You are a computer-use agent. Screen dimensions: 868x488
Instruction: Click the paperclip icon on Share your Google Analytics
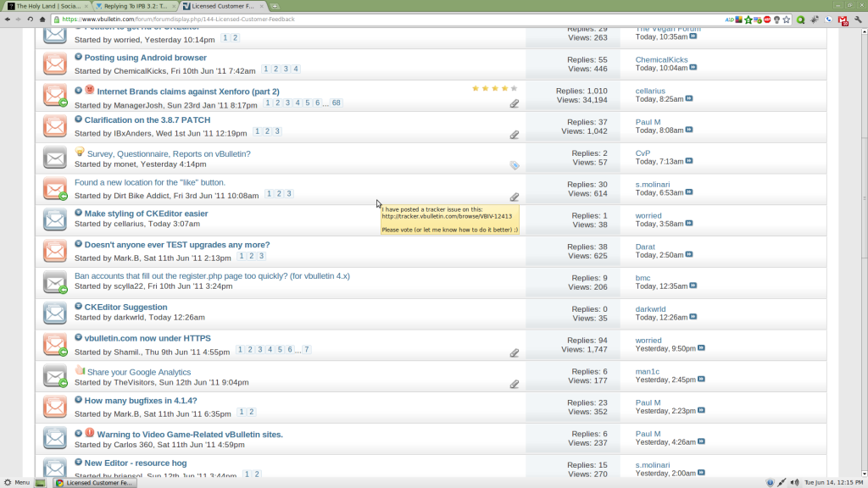point(515,384)
